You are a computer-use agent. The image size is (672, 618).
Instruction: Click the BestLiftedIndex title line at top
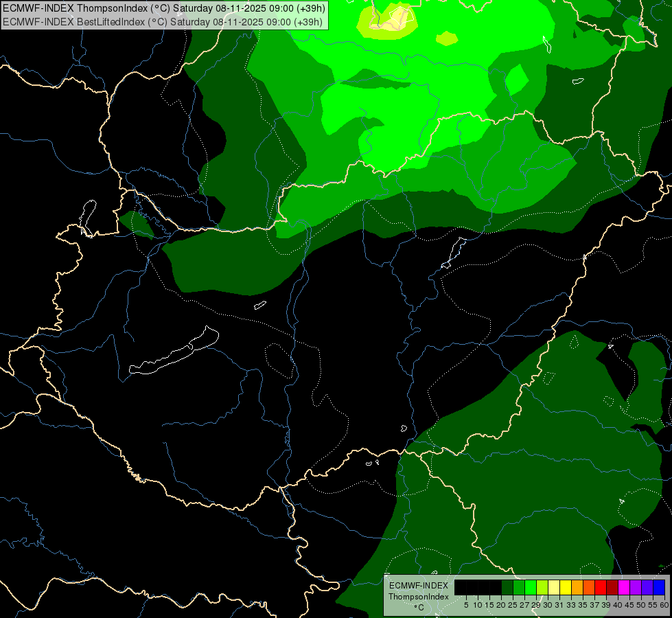coord(163,22)
